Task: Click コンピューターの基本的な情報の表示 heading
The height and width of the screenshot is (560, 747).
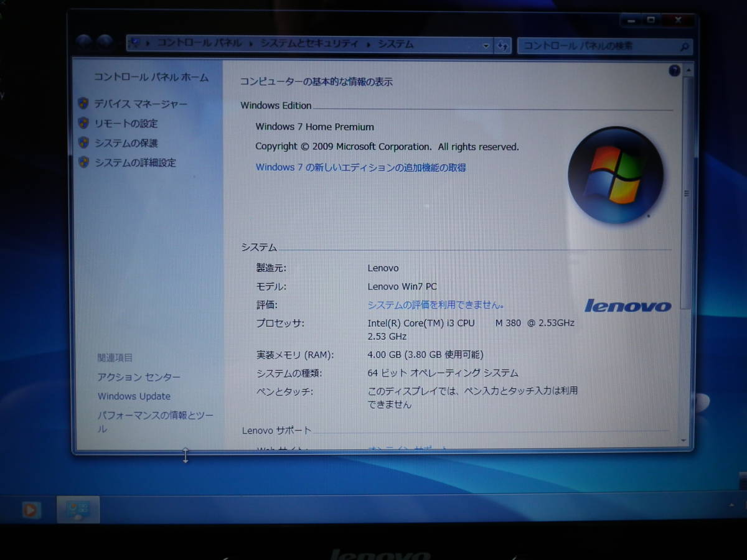Action: (316, 82)
